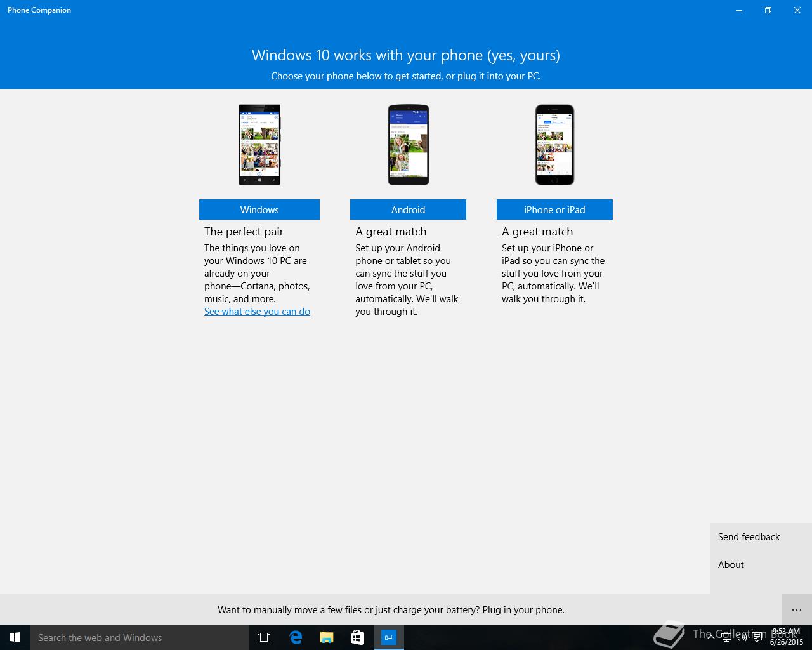Click the 'Plug in your phone' bottom message
Viewport: 812px width, 650px height.
click(391, 610)
